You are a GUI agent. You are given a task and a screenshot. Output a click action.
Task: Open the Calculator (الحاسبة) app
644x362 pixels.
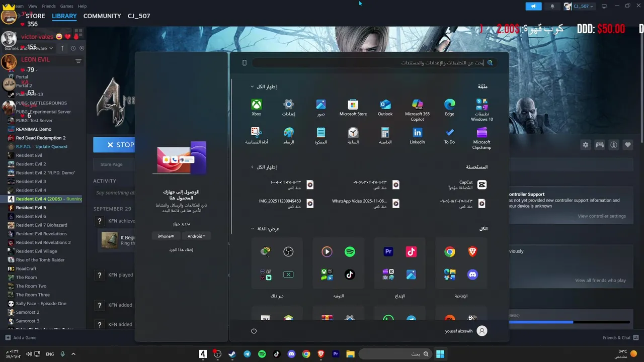tap(385, 136)
